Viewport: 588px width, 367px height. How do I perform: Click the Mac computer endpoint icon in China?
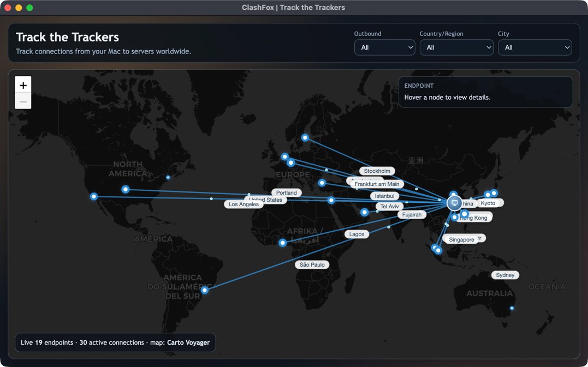tap(454, 203)
